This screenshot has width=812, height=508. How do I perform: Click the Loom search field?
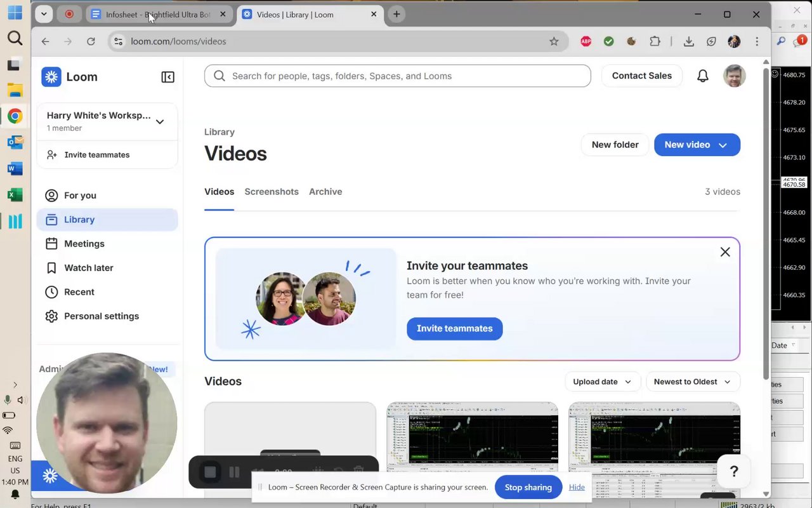point(397,76)
